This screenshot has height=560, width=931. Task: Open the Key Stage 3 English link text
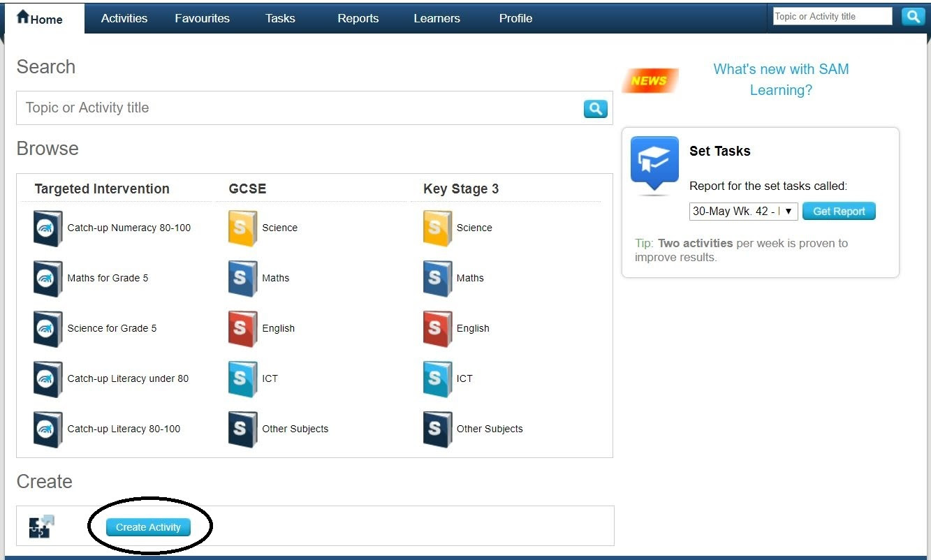[474, 328]
